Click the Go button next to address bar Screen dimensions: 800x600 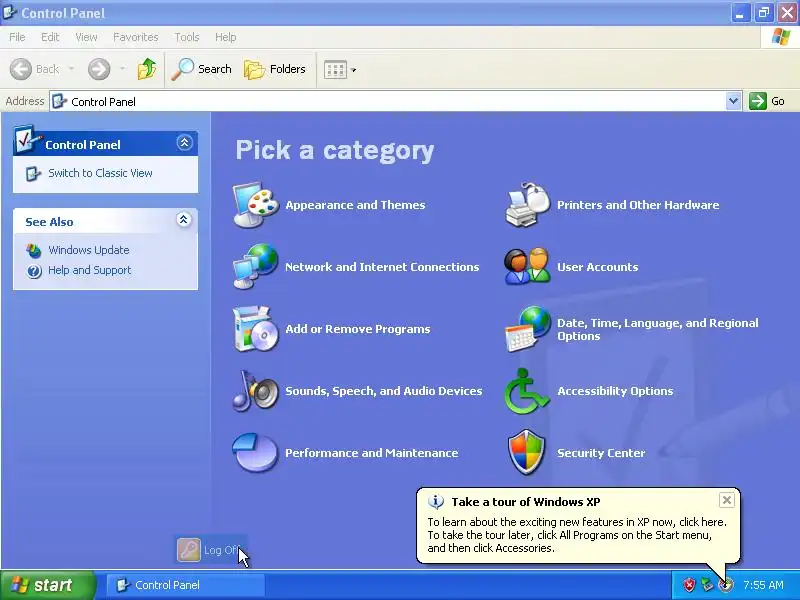pos(767,101)
